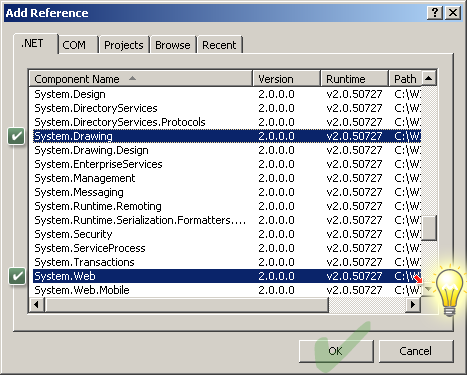Image resolution: width=467 pixels, height=375 pixels.
Task: Click path cell of System.Transactions row
Action: (407, 262)
